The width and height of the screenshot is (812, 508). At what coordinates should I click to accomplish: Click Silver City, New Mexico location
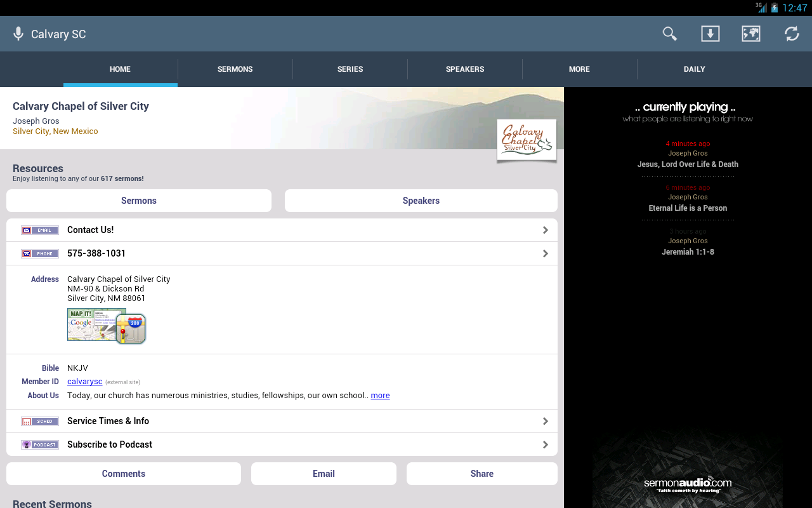point(55,131)
